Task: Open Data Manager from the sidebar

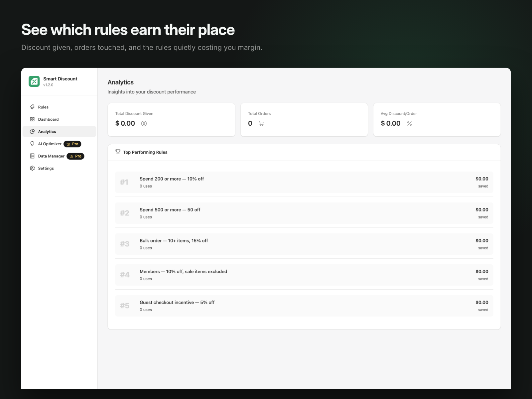Action: 60,156
